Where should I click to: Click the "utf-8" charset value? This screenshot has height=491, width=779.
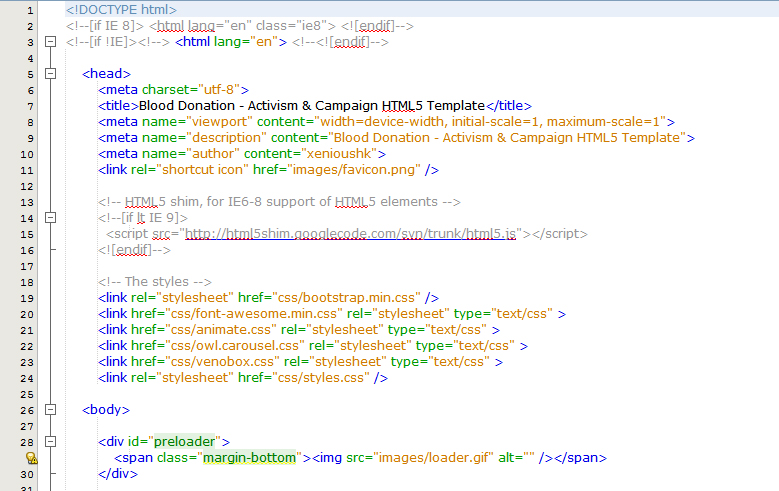220,89
